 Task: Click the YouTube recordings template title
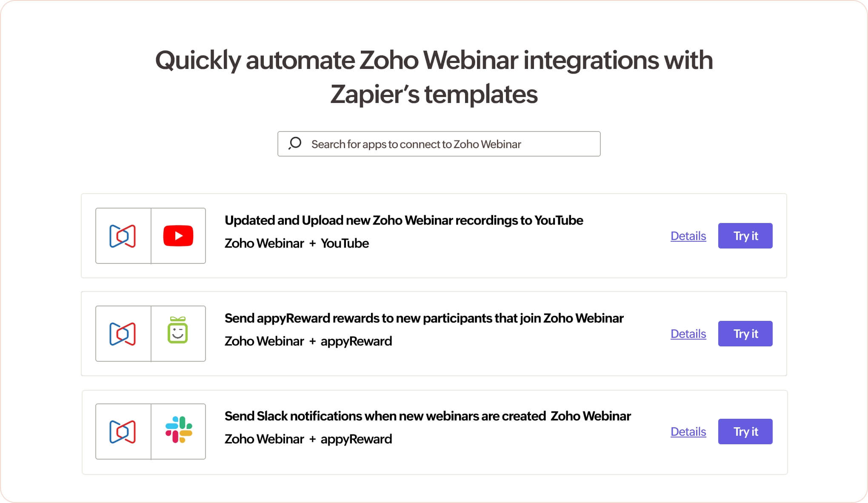404,220
